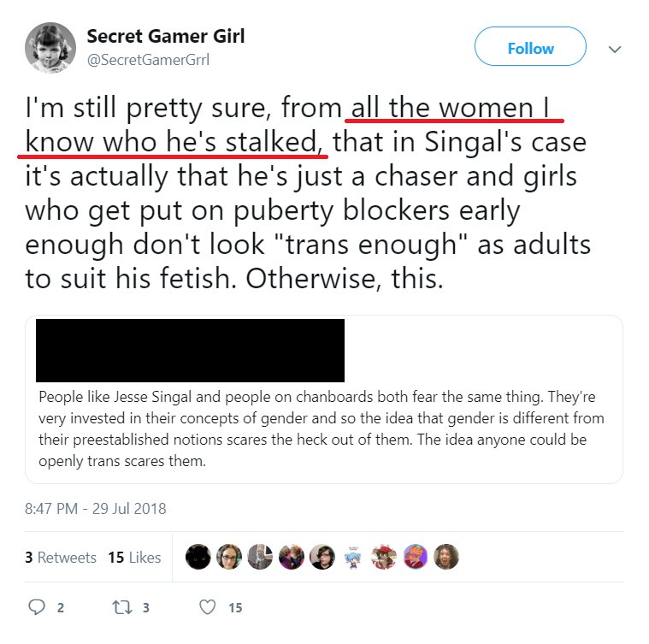Click the last liker avatar in the row
The image size is (649, 644).
click(x=446, y=557)
